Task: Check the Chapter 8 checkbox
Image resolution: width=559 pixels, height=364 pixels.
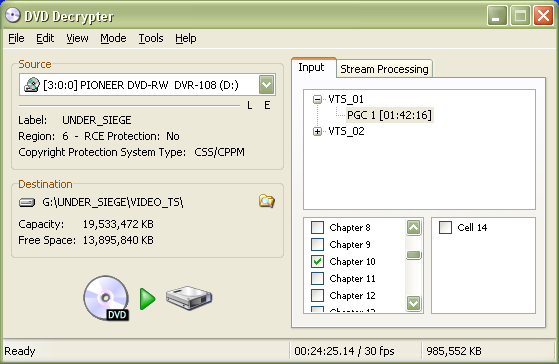Action: pyautogui.click(x=317, y=227)
